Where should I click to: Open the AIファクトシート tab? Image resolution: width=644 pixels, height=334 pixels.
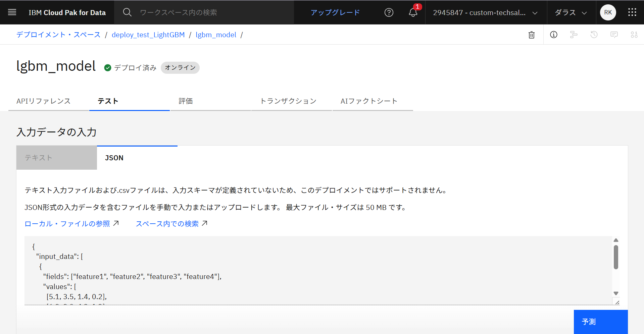pyautogui.click(x=373, y=101)
